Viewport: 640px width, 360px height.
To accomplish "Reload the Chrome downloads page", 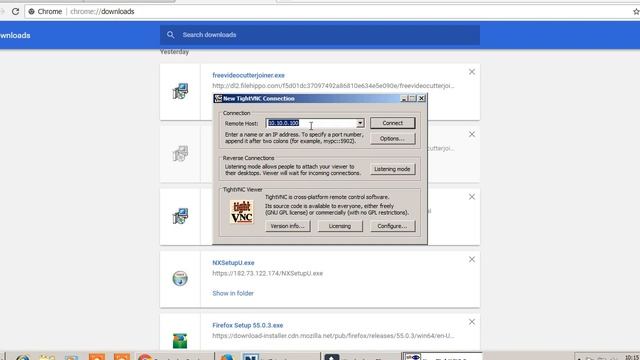I will pos(16,11).
